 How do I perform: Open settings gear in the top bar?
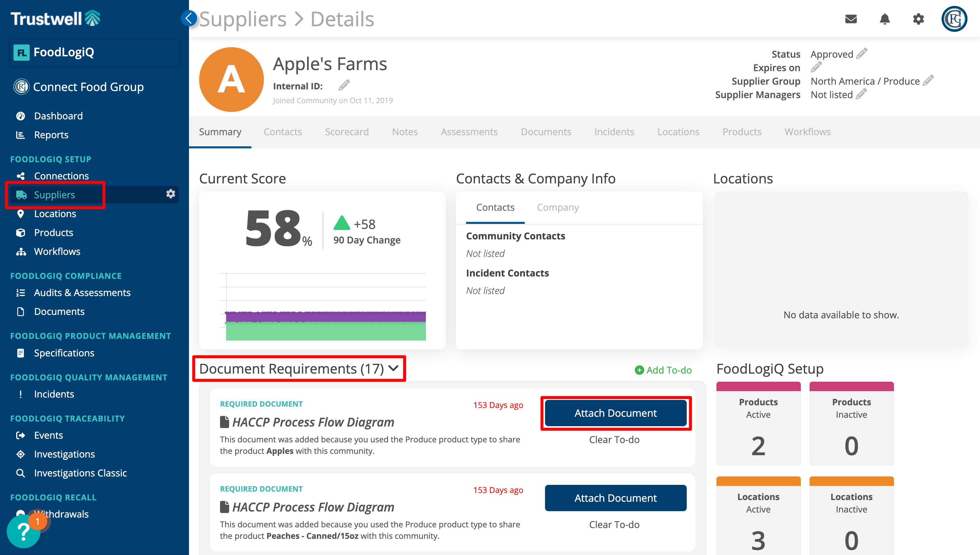click(918, 19)
